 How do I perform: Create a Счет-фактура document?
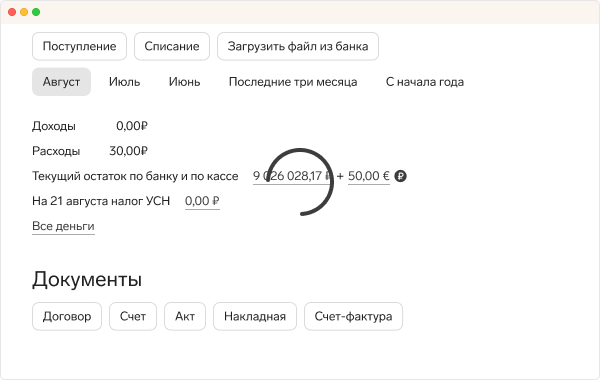click(x=353, y=316)
